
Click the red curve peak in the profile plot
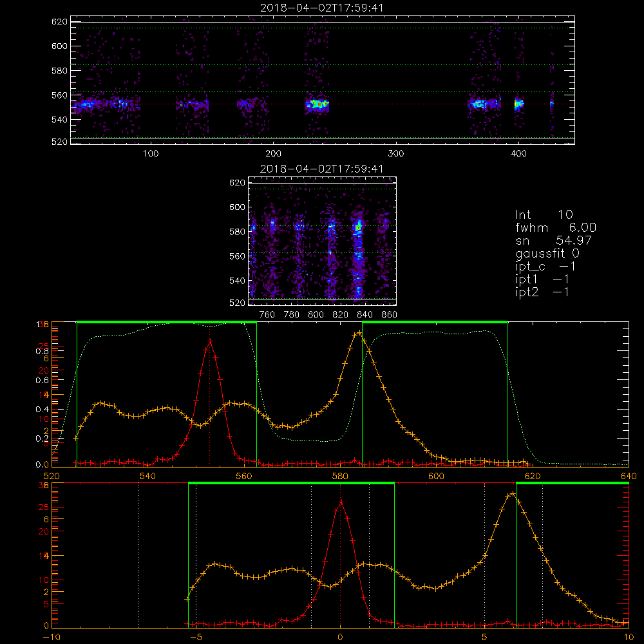click(x=210, y=341)
